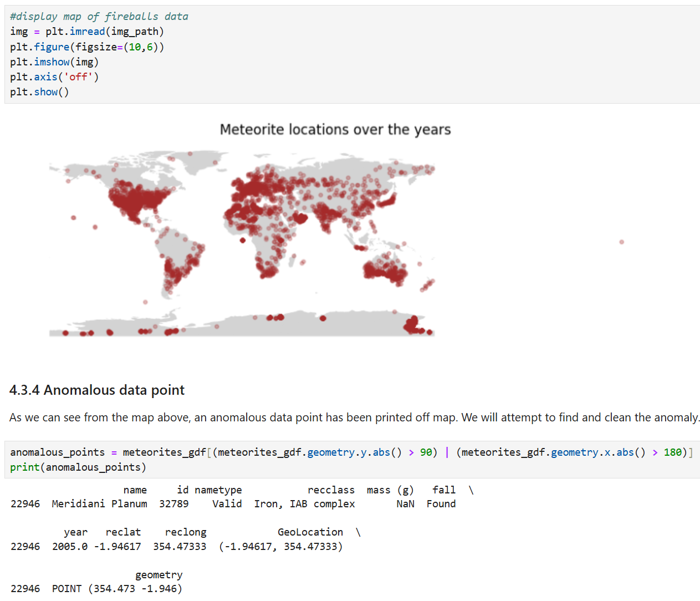Click the reclong value 354.47333
700x601 pixels.
(x=180, y=547)
